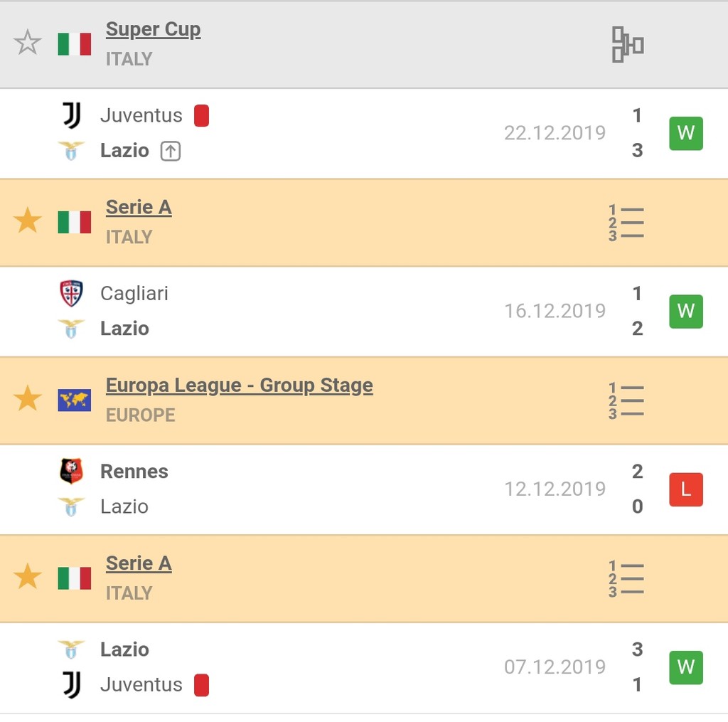Open the Super Cup draw bracket icon
Image resolution: width=728 pixels, height=722 pixels.
[627, 44]
